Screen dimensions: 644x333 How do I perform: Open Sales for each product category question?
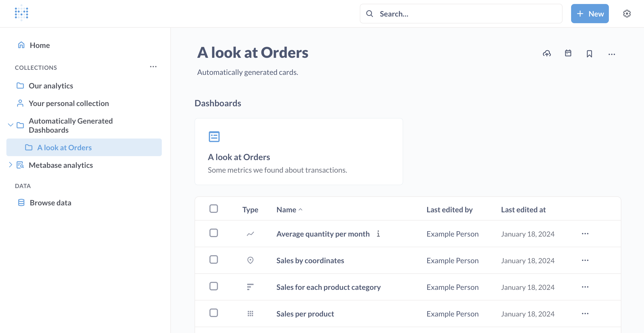tap(328, 287)
